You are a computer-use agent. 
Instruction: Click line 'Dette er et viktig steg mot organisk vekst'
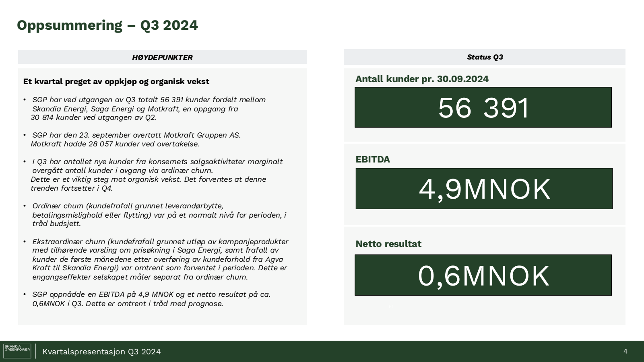click(x=148, y=179)
